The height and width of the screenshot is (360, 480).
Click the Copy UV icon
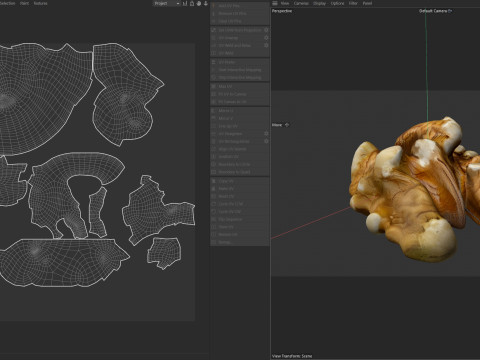pyautogui.click(x=214, y=181)
